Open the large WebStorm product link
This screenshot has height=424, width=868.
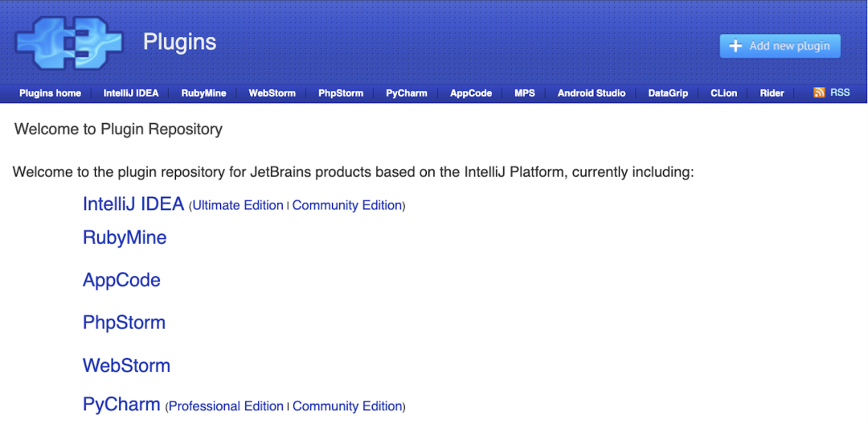point(126,366)
